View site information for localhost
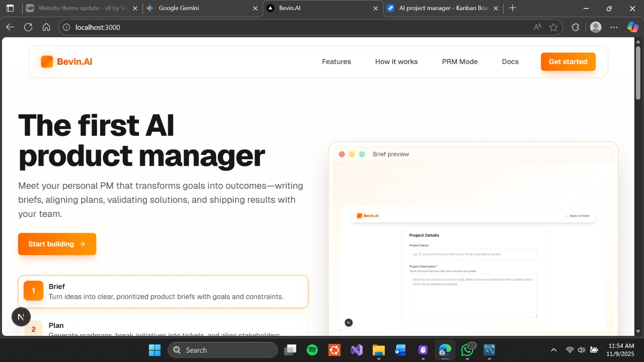This screenshot has height=362, width=644. [x=66, y=27]
